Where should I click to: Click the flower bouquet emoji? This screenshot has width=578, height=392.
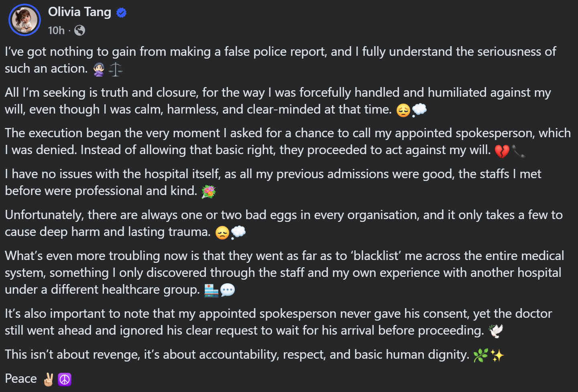208,192
